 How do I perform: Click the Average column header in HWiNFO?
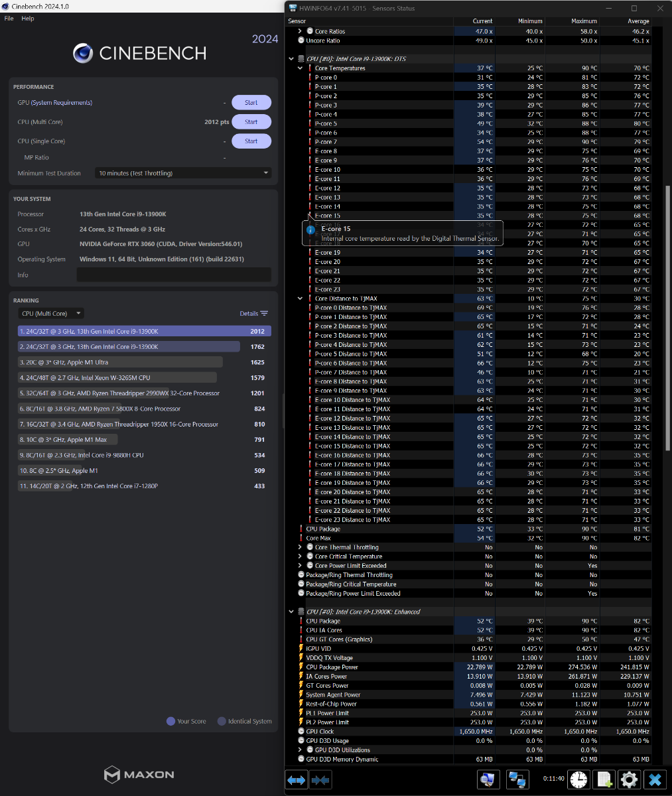point(638,21)
